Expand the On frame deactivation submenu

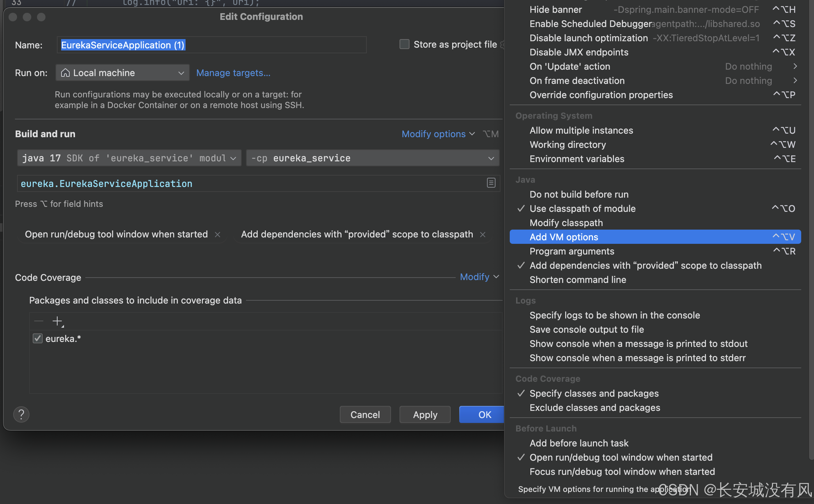click(655, 81)
